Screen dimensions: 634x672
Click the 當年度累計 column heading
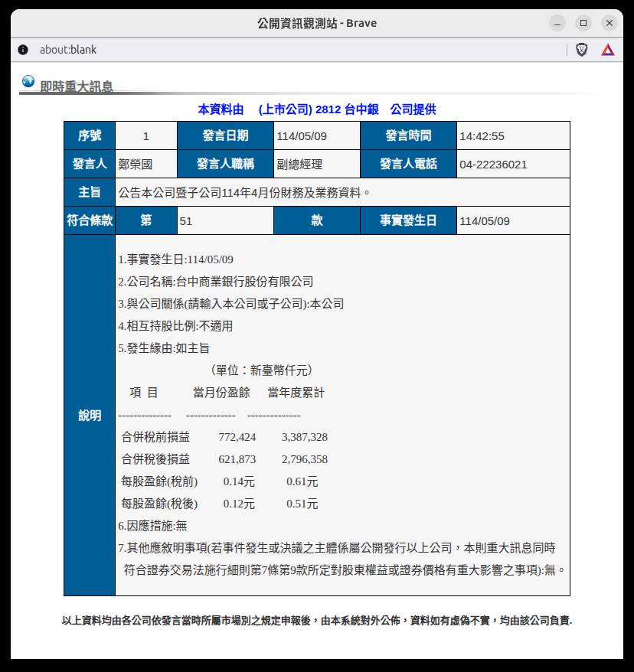pyautogui.click(x=296, y=393)
